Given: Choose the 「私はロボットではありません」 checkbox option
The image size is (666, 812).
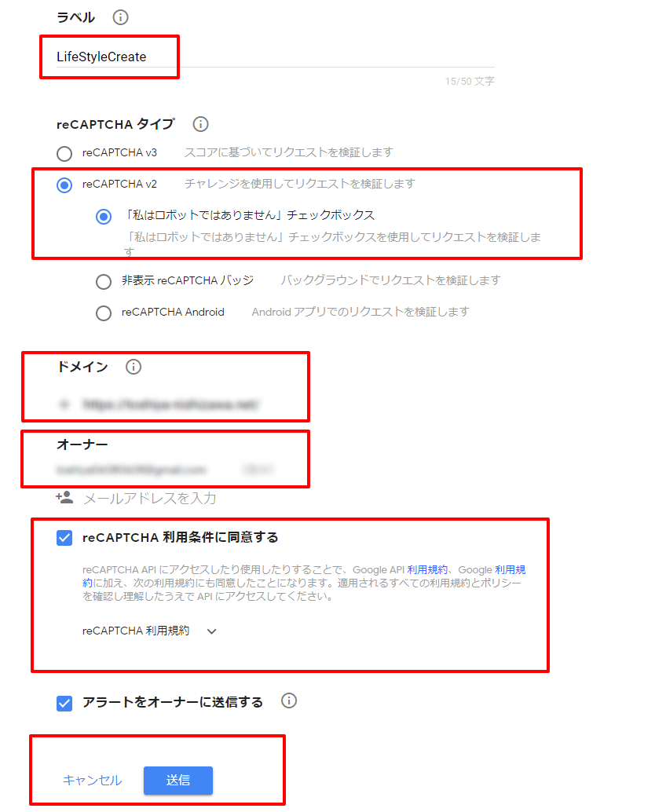Looking at the screenshot, I should (104, 217).
